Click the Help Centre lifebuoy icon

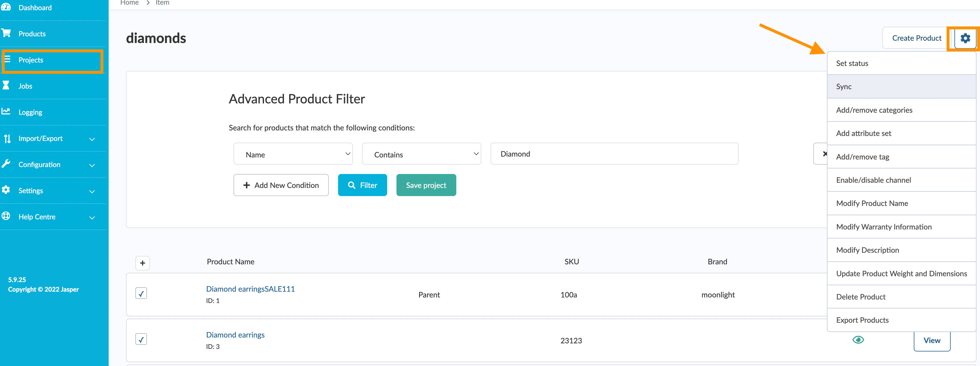(6, 216)
